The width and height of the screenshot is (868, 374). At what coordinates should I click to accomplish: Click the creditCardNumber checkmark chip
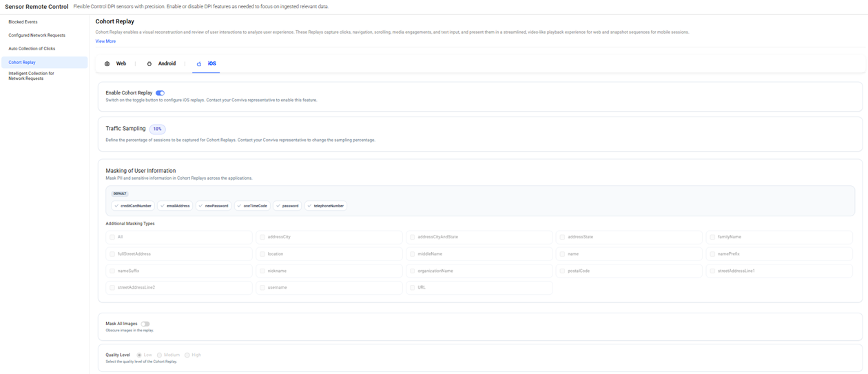(x=133, y=206)
